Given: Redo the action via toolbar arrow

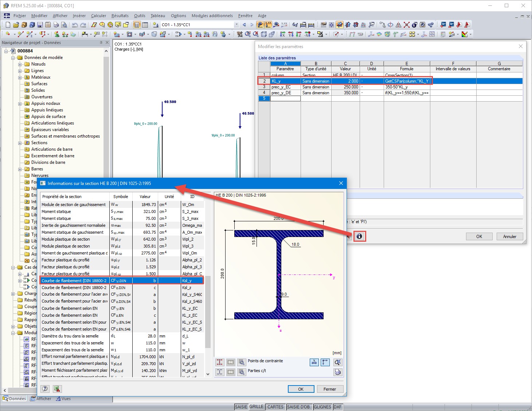Looking at the screenshot, I should (x=83, y=25).
